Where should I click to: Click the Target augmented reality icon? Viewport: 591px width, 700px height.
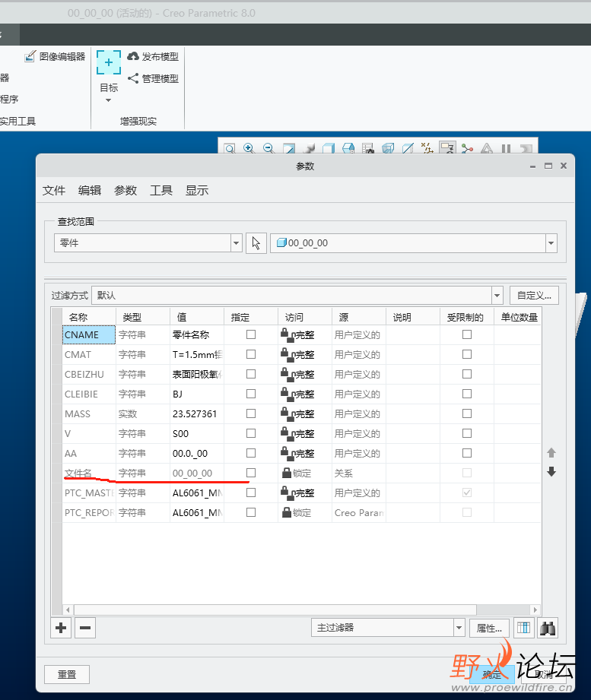coord(109,62)
